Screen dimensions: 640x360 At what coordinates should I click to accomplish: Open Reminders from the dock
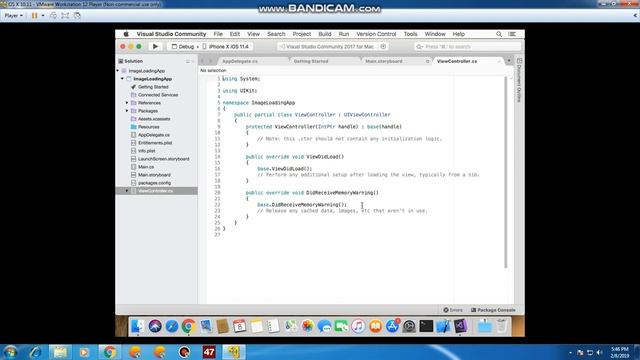coord(273,326)
